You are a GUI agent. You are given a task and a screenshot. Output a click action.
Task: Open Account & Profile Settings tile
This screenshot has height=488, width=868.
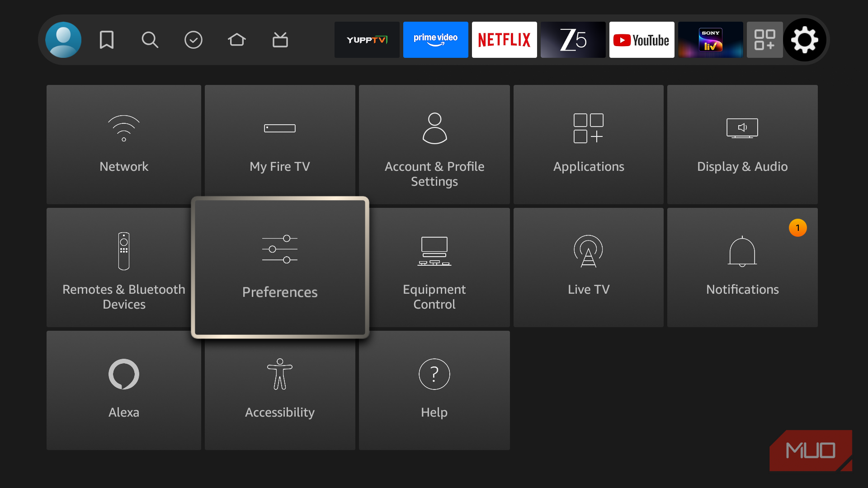(434, 145)
